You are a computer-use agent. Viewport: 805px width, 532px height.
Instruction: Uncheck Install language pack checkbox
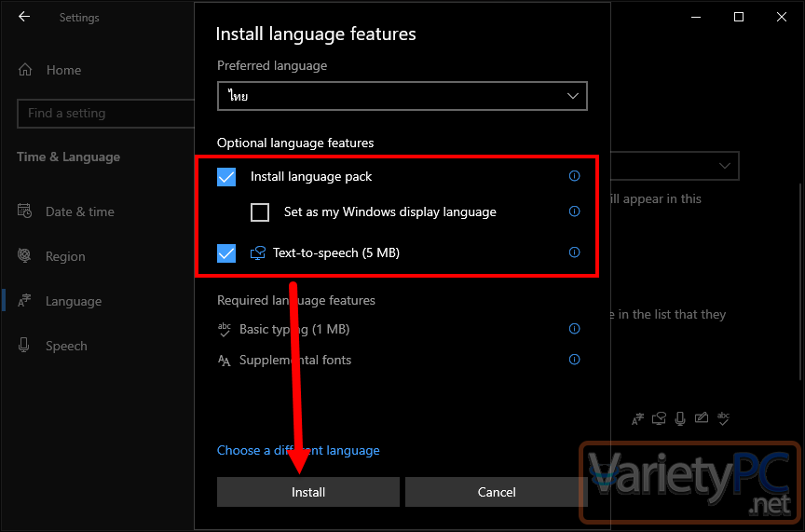pos(226,177)
